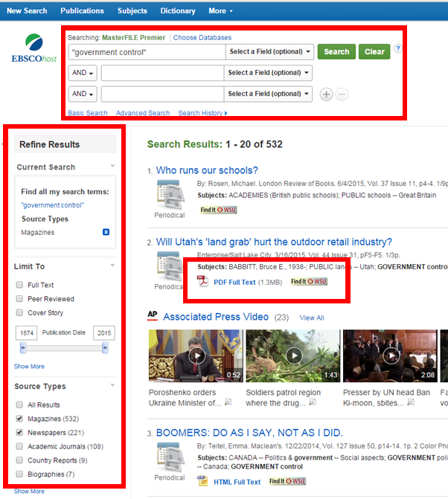Click the green Clear button

374,51
